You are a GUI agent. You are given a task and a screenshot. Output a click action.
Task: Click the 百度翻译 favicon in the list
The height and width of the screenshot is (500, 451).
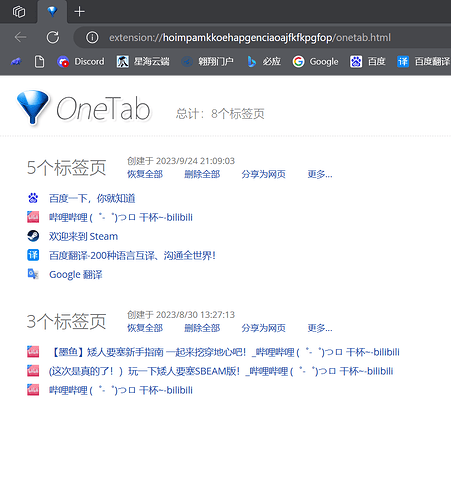click(x=33, y=255)
